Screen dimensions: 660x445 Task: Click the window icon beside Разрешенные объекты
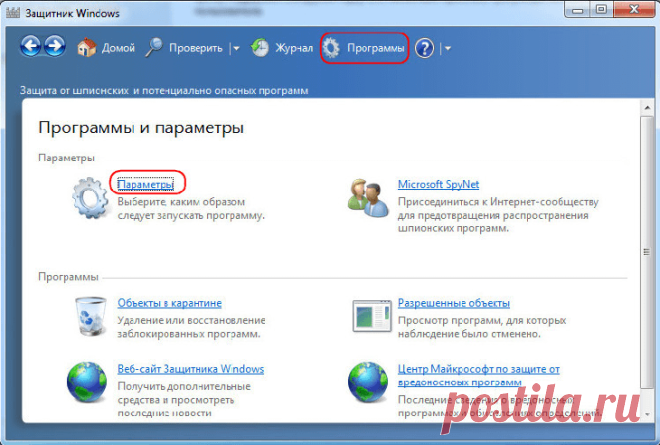click(372, 316)
